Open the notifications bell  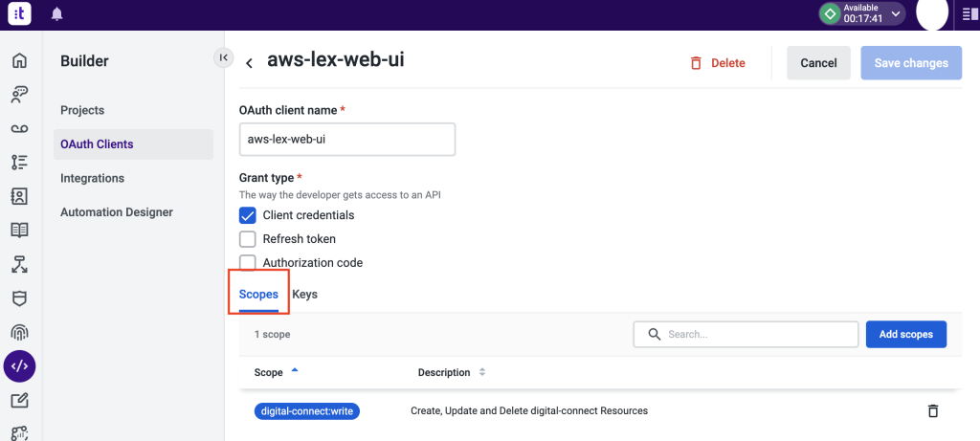[56, 13]
